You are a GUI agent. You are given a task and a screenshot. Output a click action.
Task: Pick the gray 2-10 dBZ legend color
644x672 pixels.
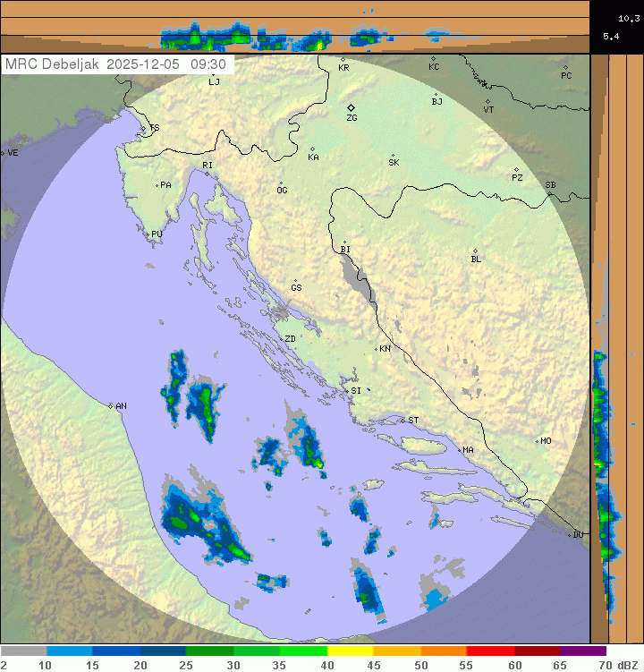click(x=23, y=651)
